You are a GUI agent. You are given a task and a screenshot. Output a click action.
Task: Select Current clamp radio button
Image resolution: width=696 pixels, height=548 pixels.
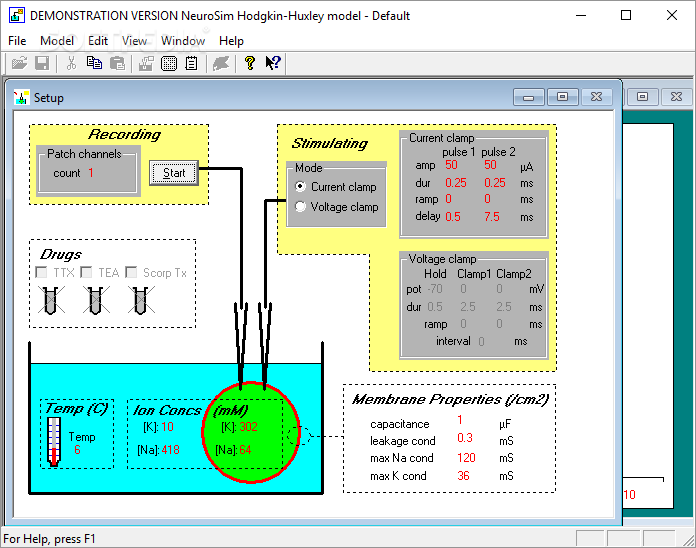301,187
